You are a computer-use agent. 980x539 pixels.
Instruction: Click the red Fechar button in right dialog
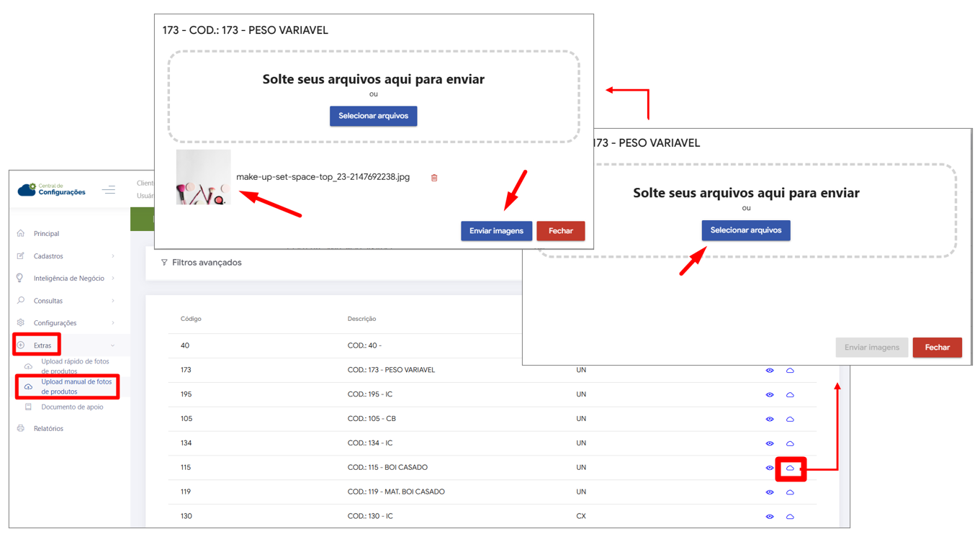point(937,348)
